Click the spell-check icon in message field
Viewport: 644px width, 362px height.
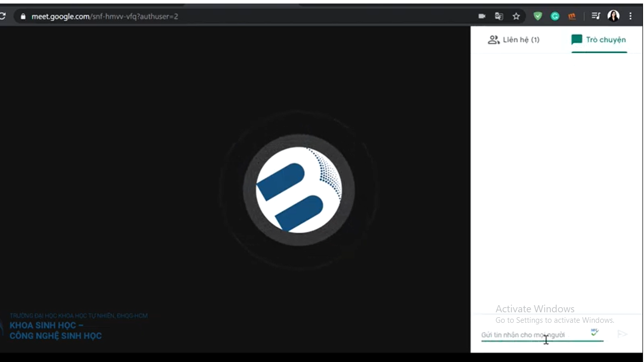point(595,332)
